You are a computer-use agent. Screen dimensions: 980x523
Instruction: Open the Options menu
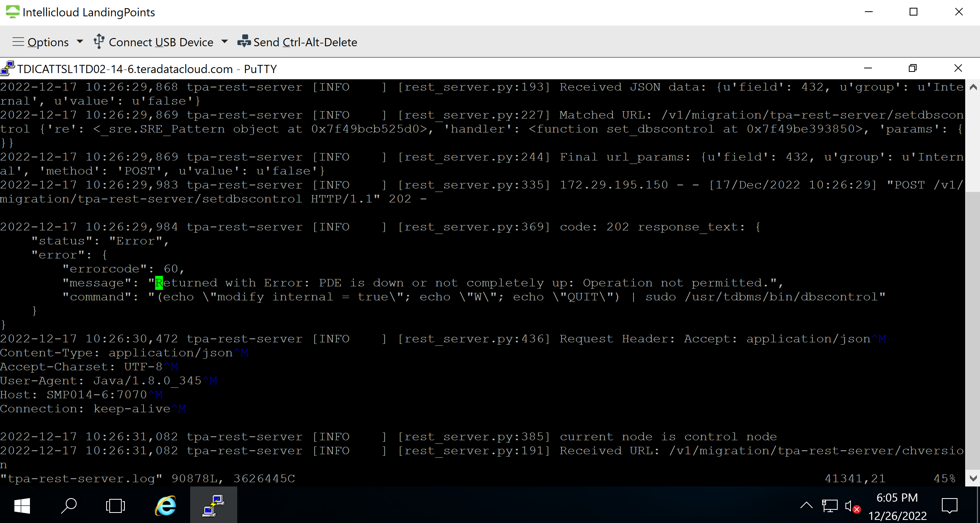48,42
